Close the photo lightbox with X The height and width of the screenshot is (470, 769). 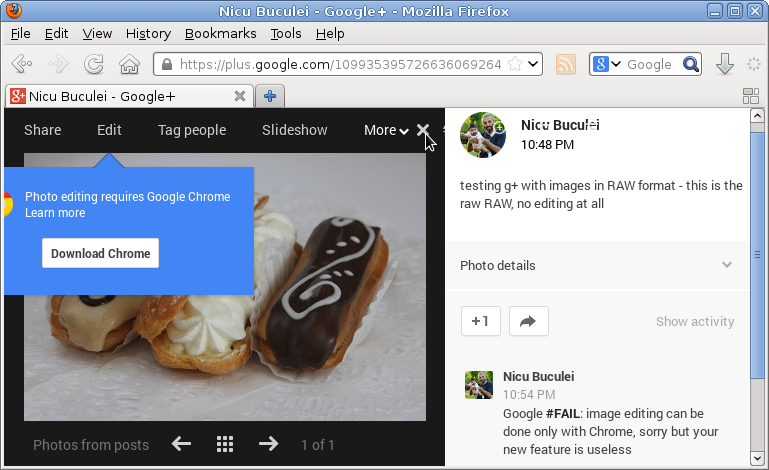pos(423,130)
